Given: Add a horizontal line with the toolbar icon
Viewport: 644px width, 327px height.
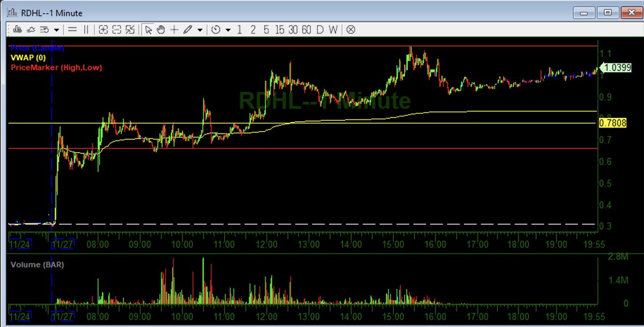Looking at the screenshot, I should click(72, 29).
